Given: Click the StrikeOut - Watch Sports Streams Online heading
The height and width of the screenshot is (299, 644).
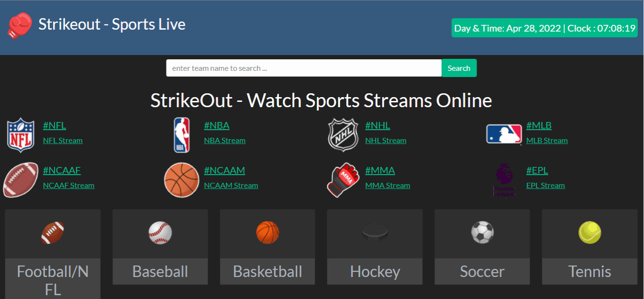Looking at the screenshot, I should tap(321, 100).
